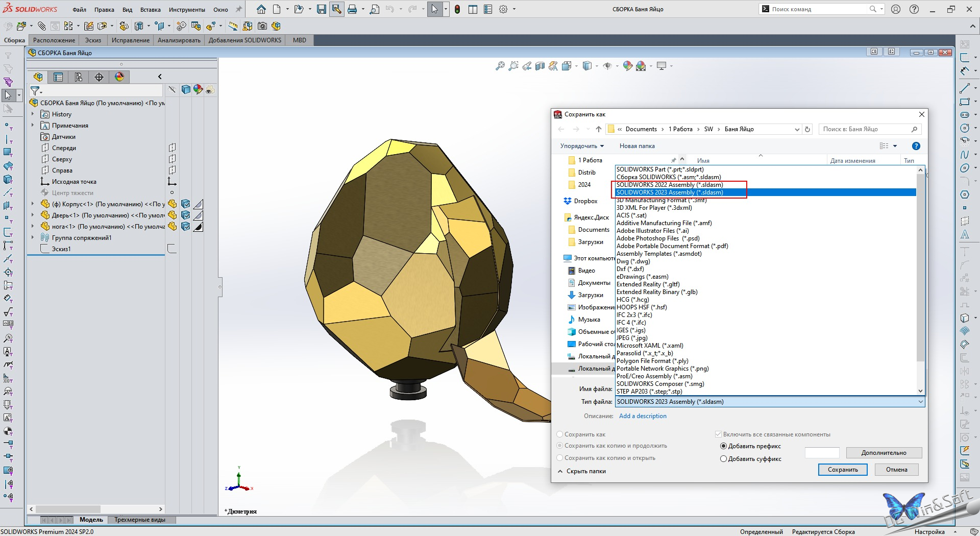Expand the Корпус<1> component node
980x536 pixels.
pos(33,204)
